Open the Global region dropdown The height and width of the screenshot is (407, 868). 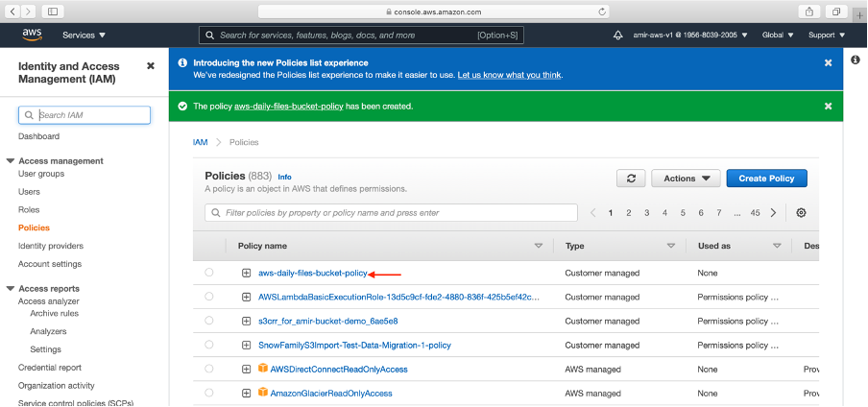coord(777,35)
